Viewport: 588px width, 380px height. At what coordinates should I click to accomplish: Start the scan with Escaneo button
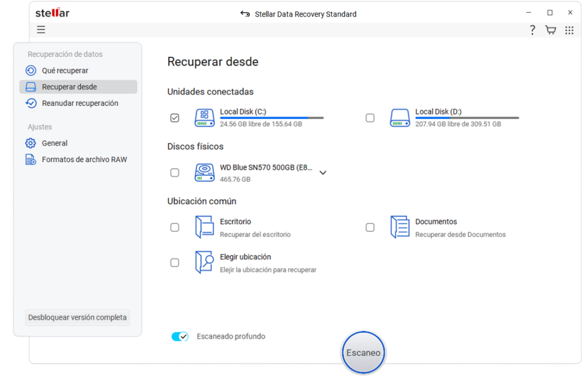pyautogui.click(x=363, y=352)
